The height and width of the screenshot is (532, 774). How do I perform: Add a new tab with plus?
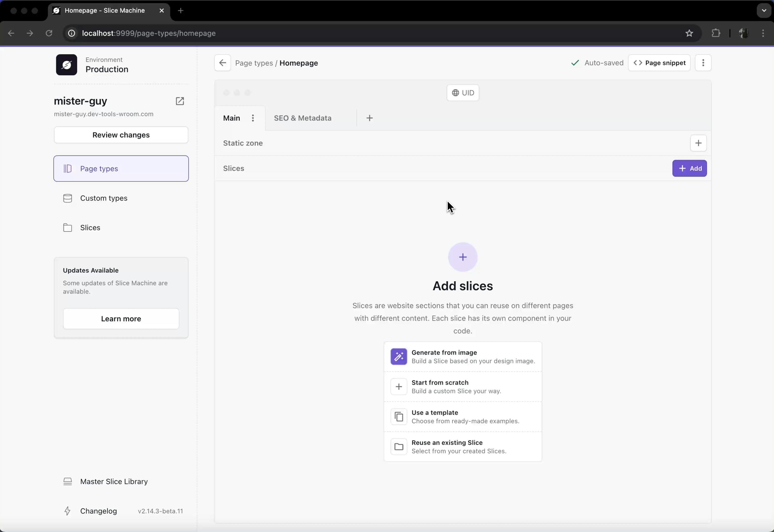tap(369, 118)
